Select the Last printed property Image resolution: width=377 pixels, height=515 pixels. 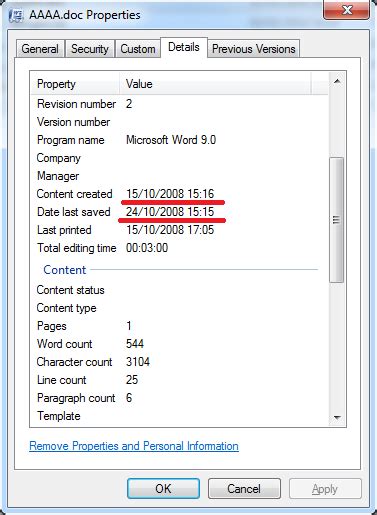[64, 230]
